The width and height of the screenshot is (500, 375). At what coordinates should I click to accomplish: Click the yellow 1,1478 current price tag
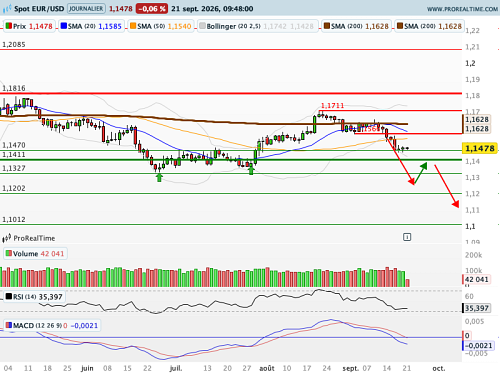[480, 148]
